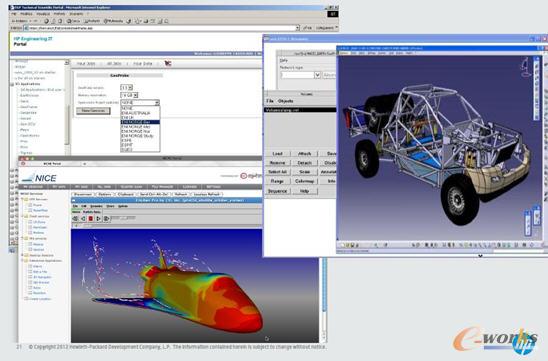Viewport: 548px width, 361px height.
Task: Click forward-to-end playback icon
Action: click(106, 218)
